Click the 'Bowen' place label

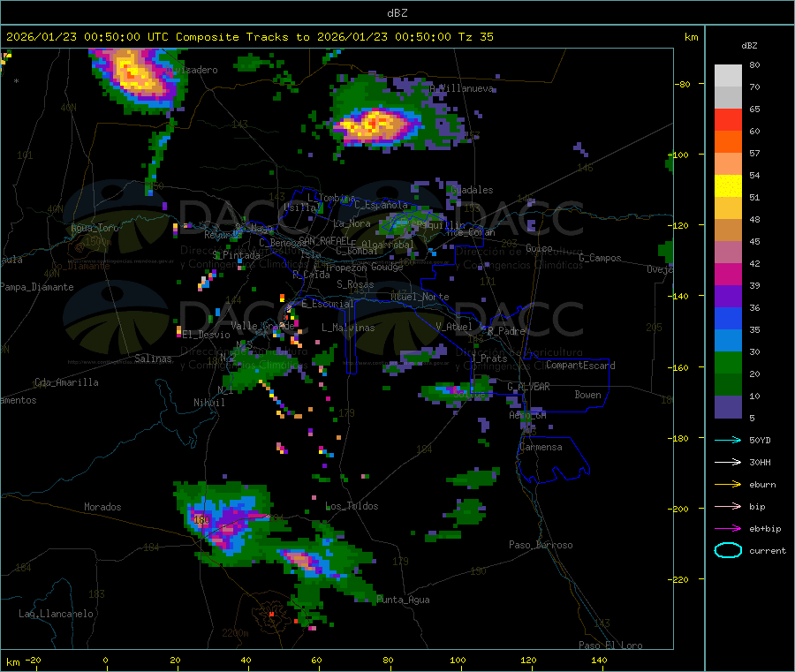(x=587, y=395)
